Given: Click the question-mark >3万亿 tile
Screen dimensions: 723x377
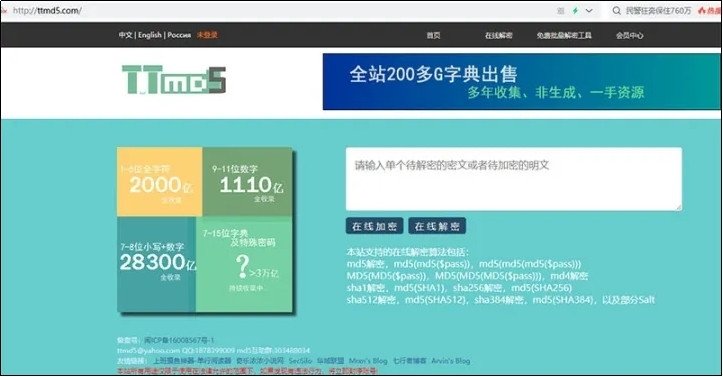Looking at the screenshot, I should (244, 265).
